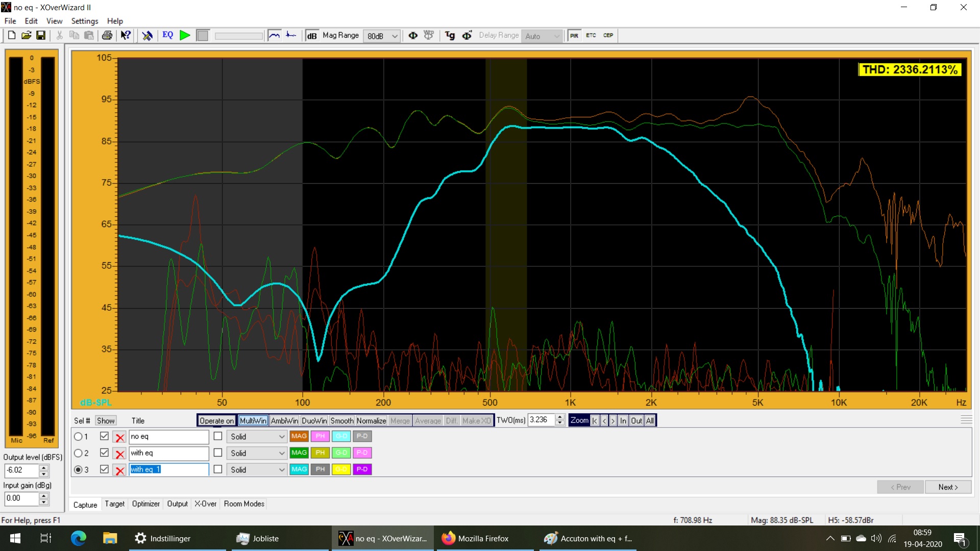Open the Delay Range Auto dropdown
The width and height of the screenshot is (980, 551).
tap(542, 36)
